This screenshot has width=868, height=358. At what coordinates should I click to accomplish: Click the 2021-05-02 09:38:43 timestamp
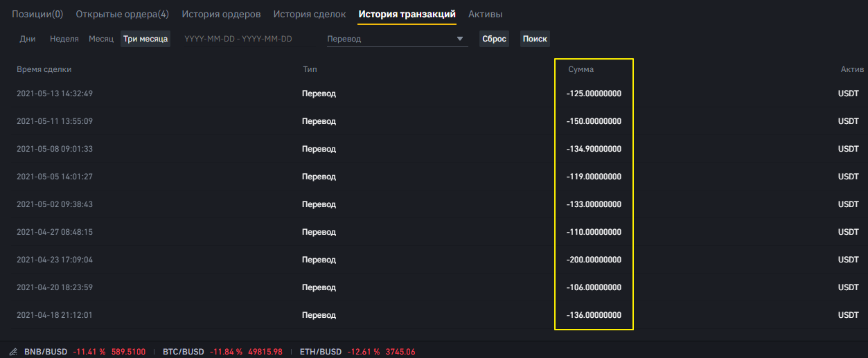pos(55,204)
